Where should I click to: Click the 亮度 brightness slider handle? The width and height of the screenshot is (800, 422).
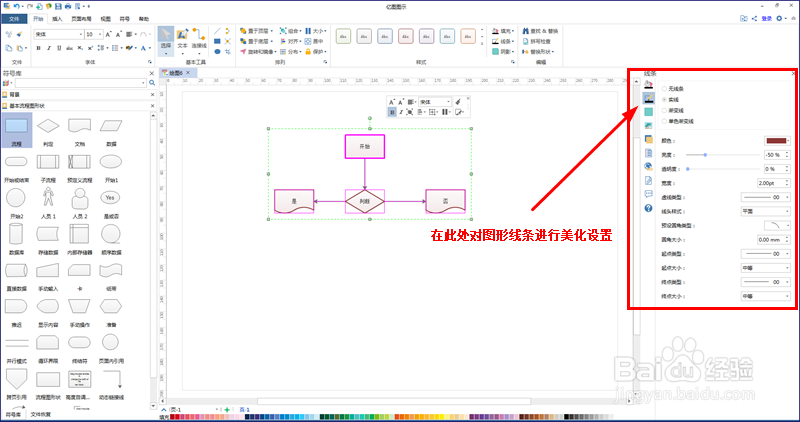[x=705, y=155]
